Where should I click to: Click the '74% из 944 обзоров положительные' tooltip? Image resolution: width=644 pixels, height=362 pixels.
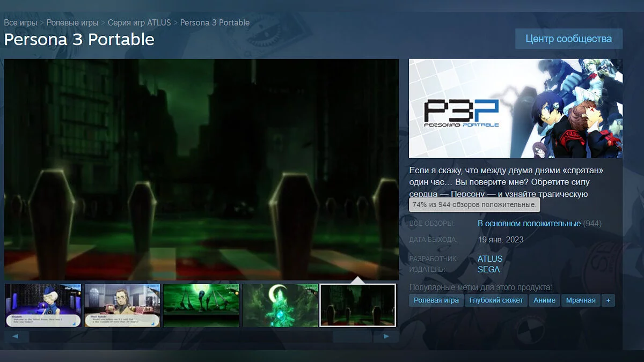(474, 205)
